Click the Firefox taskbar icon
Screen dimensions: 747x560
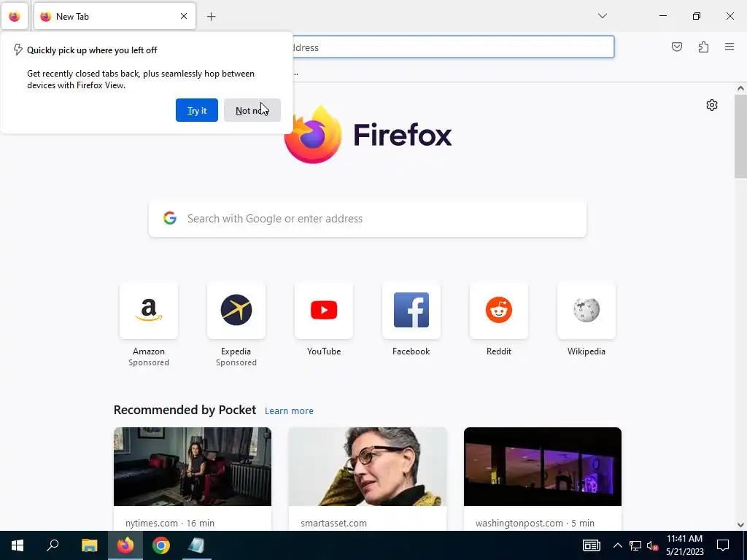pos(125,545)
